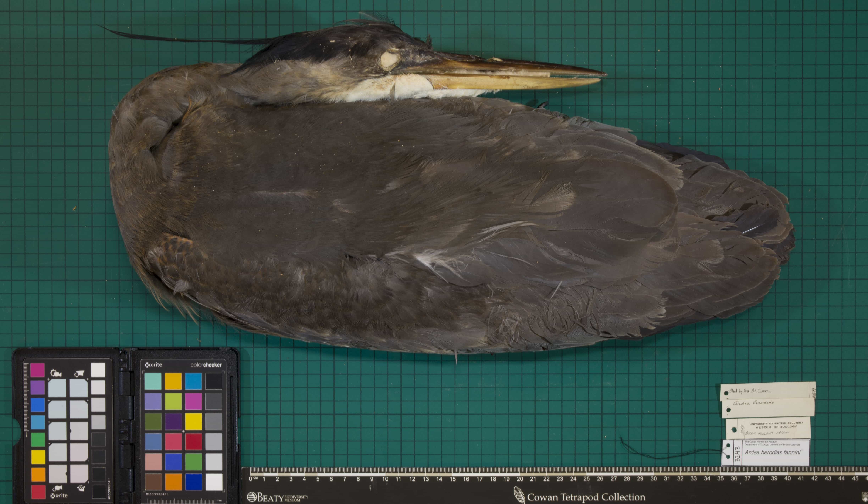Click the handwritten number 3243 on bottom label
This screenshot has height=504, width=868.
[737, 454]
